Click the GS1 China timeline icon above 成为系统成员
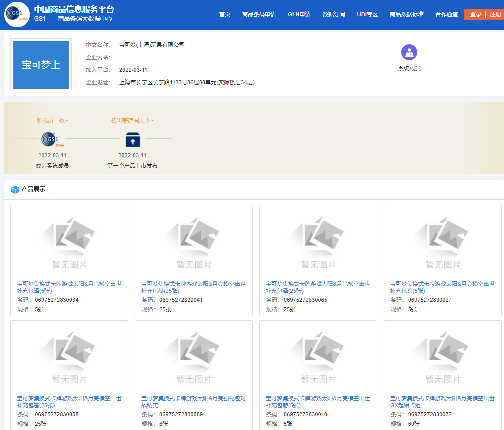The width and height of the screenshot is (504, 430). [x=52, y=139]
